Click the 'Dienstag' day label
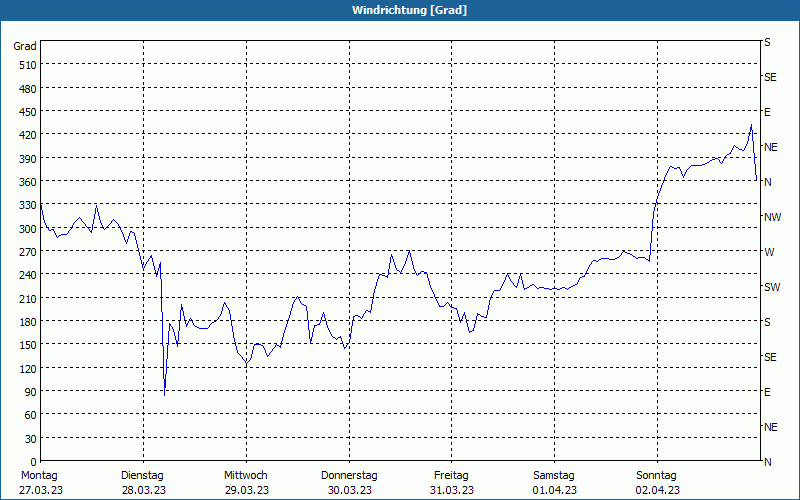 pos(142,476)
